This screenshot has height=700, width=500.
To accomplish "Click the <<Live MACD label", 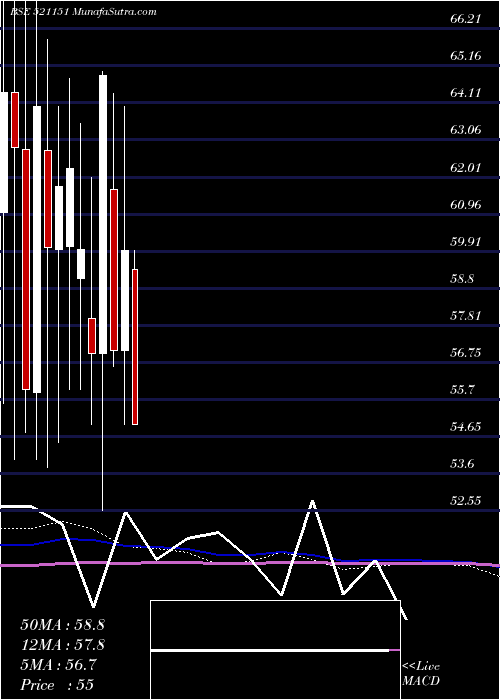I will (421, 674).
